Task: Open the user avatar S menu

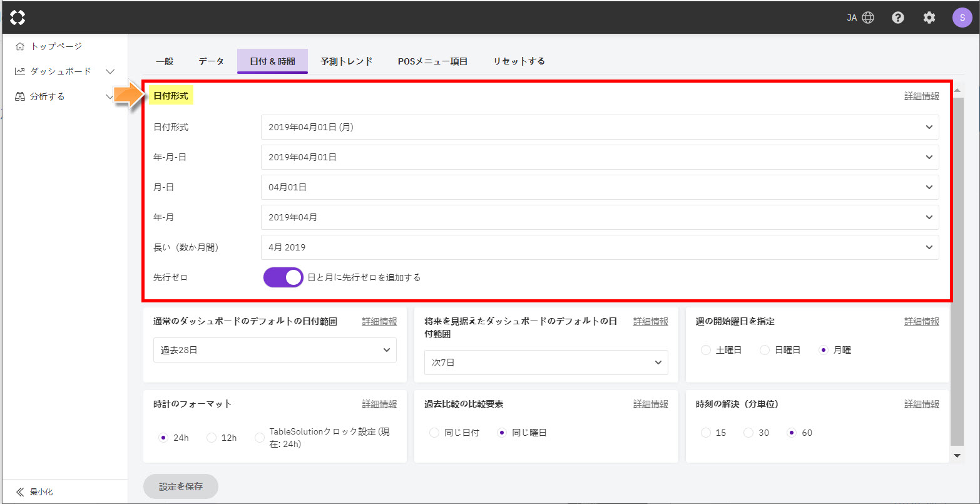Action: point(962,18)
